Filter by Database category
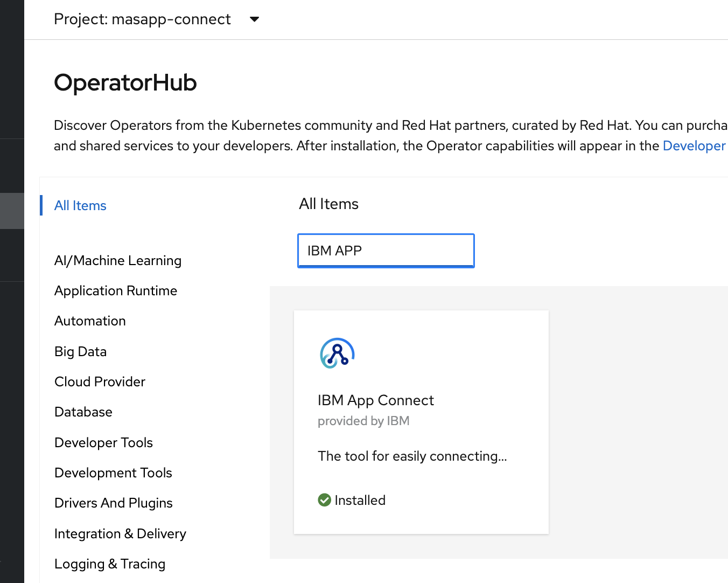This screenshot has width=728, height=583. [x=83, y=412]
